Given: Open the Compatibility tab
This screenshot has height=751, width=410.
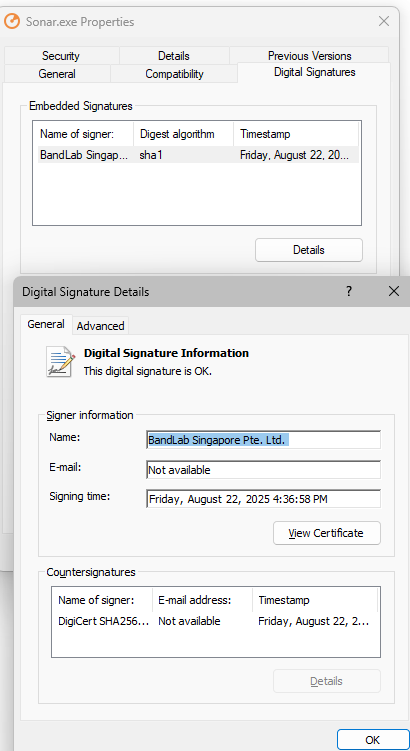Looking at the screenshot, I should 174,74.
